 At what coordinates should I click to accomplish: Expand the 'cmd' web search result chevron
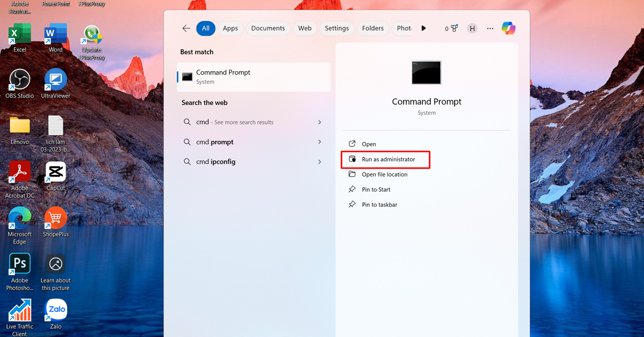[319, 122]
